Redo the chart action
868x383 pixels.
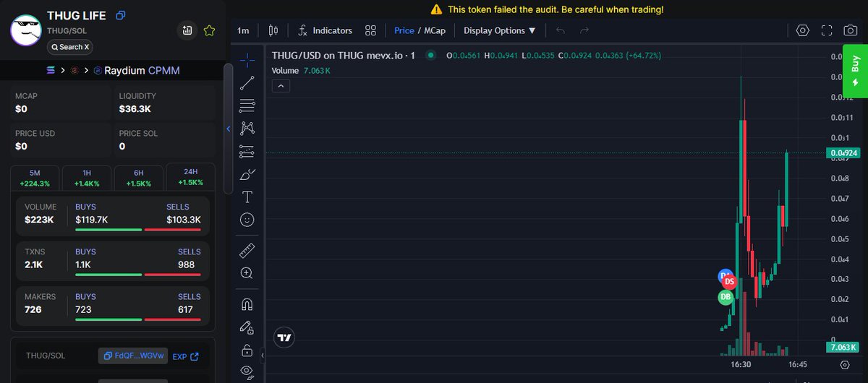coord(584,30)
